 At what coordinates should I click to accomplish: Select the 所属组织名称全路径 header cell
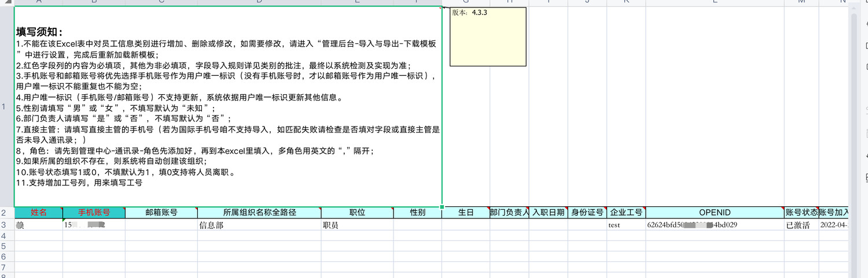[259, 213]
